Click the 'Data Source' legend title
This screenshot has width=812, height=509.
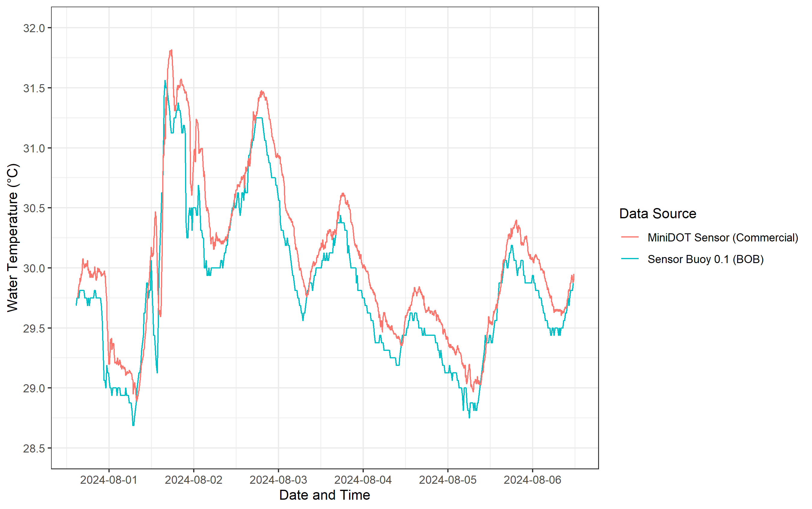point(658,213)
